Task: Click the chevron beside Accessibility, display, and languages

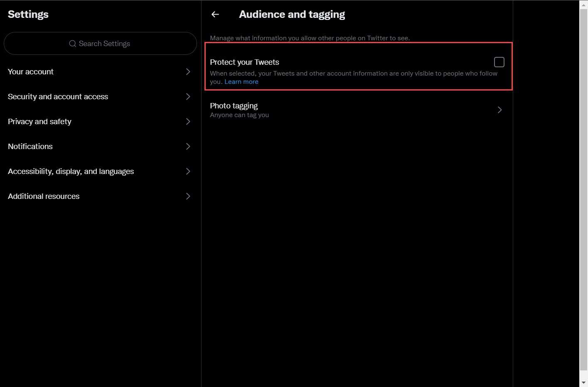Action: [188, 171]
